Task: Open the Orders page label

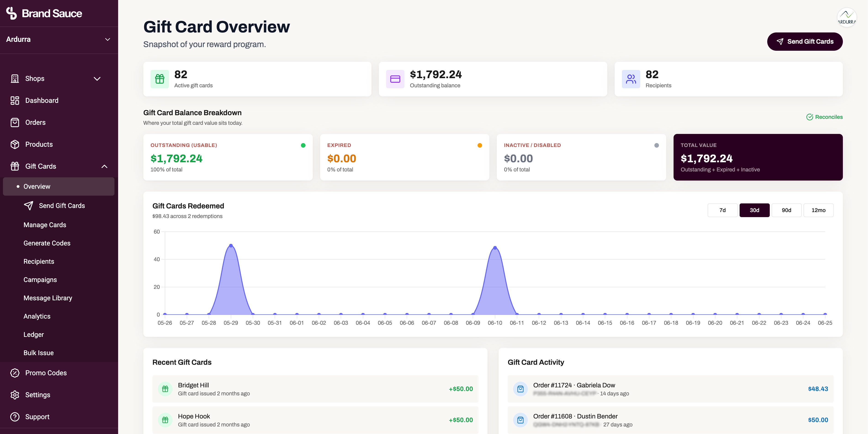Action: click(35, 122)
